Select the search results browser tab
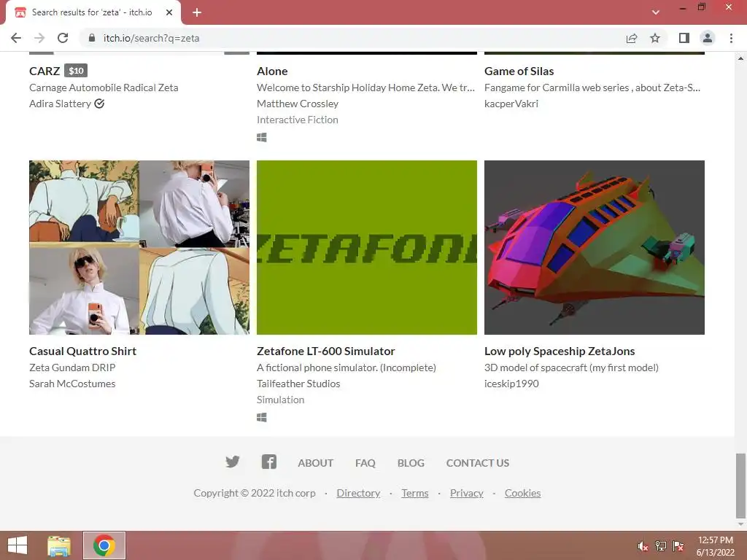This screenshot has width=747, height=560. 93,12
